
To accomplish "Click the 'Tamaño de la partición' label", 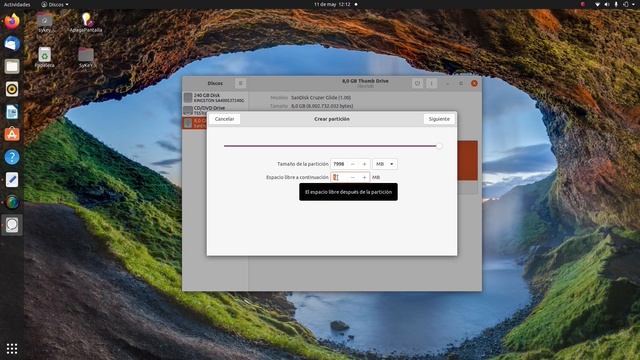I will click(302, 164).
